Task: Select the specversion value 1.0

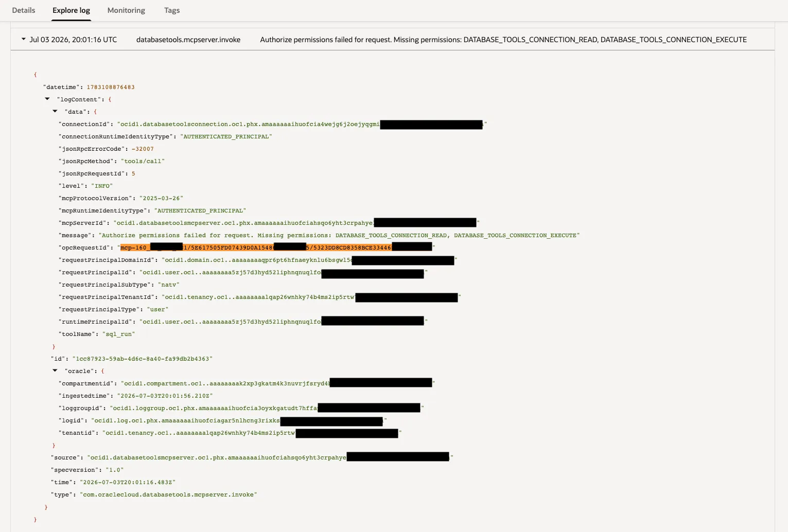Action: point(115,470)
